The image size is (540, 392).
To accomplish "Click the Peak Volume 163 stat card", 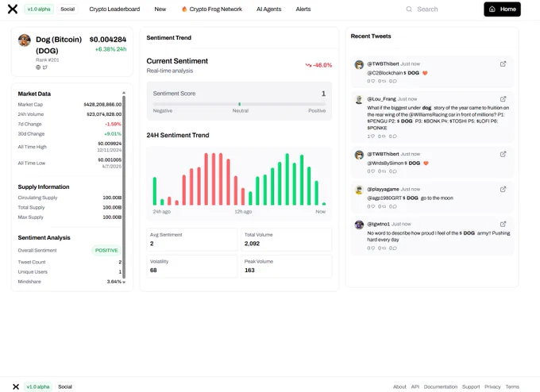I will (x=287, y=267).
